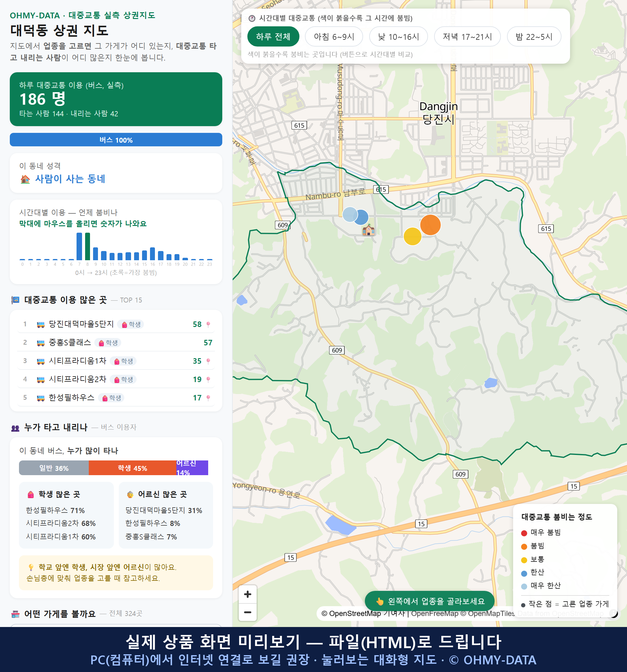Click the bus icon beside 시티프라디움2차
The height and width of the screenshot is (672, 627).
[40, 380]
